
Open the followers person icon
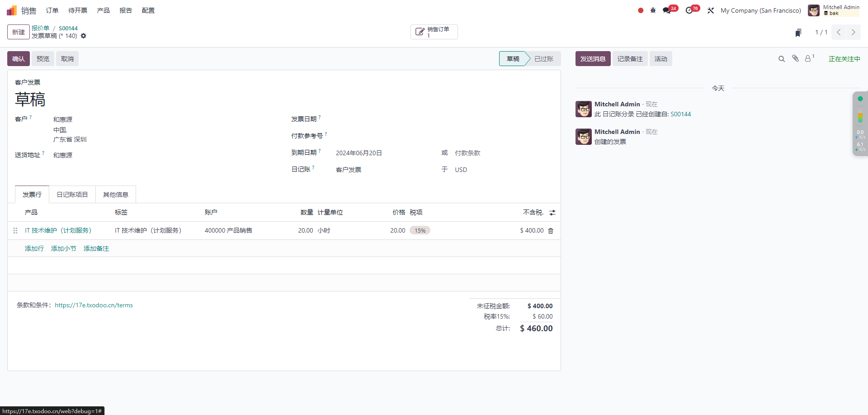point(808,58)
